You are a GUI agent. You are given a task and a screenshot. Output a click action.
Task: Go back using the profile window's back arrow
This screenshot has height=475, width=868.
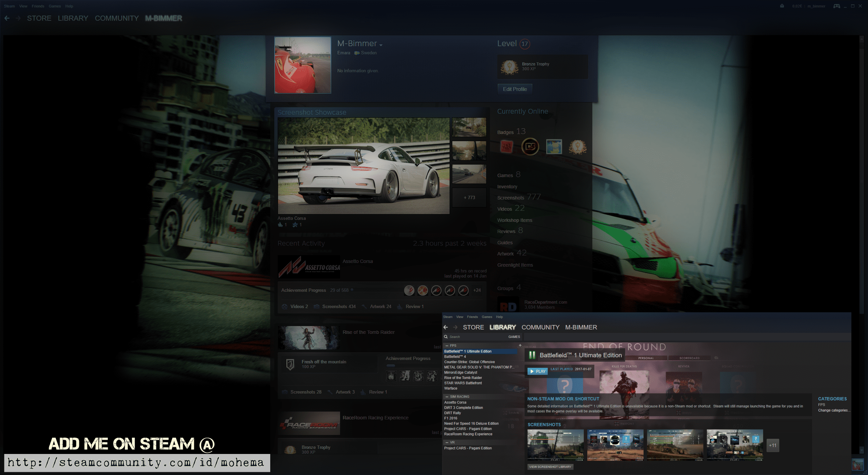[x=7, y=18]
